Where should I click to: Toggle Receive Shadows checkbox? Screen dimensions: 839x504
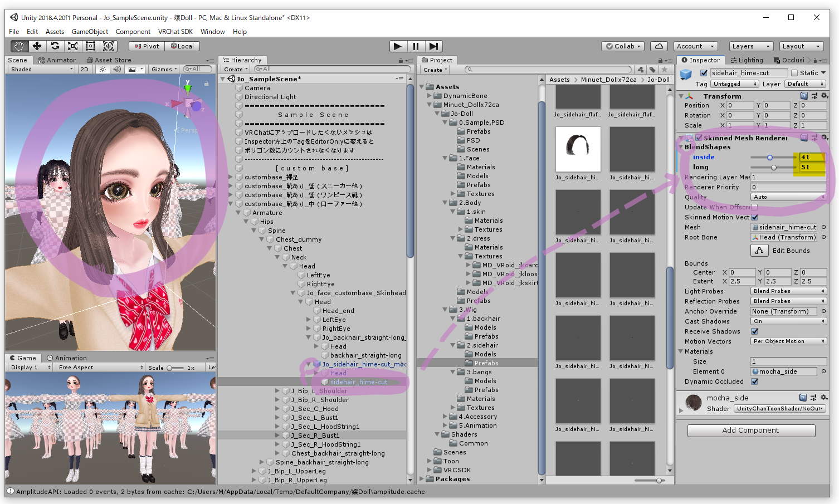[754, 331]
